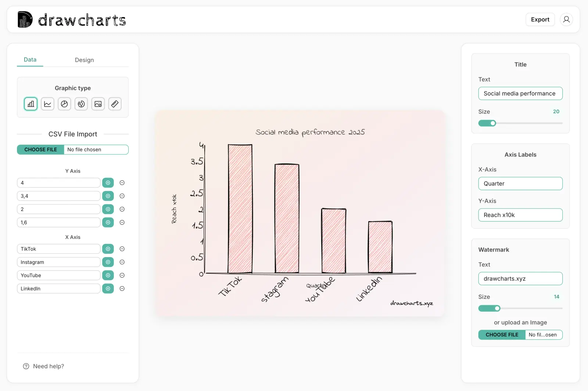Click the Export button
Image resolution: width=588 pixels, height=391 pixels.
pos(540,19)
